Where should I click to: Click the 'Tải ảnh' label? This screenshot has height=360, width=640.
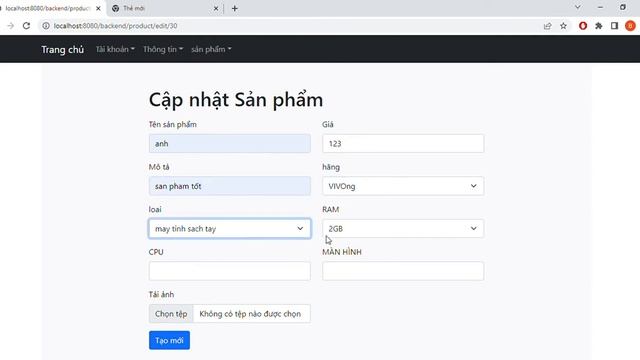[161, 294]
